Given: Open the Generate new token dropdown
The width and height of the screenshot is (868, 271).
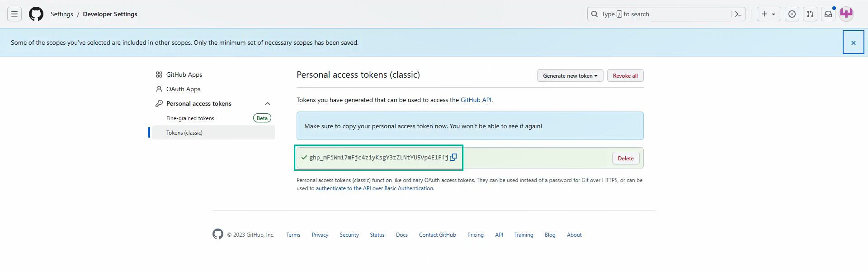Looking at the screenshot, I should [570, 75].
